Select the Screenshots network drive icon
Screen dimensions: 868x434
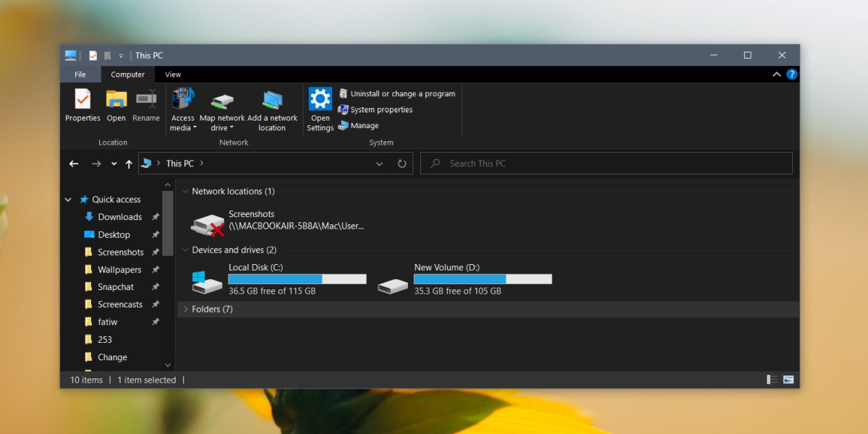click(x=208, y=225)
